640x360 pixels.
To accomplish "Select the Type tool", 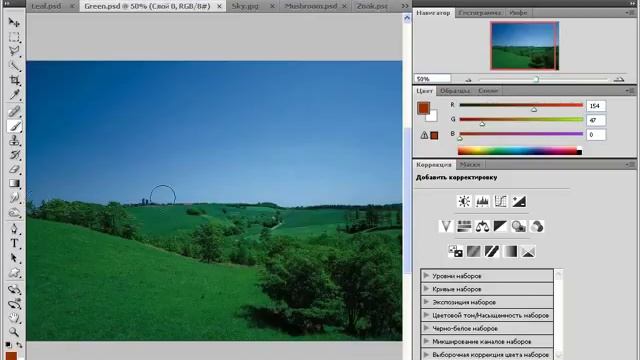I will (x=14, y=243).
